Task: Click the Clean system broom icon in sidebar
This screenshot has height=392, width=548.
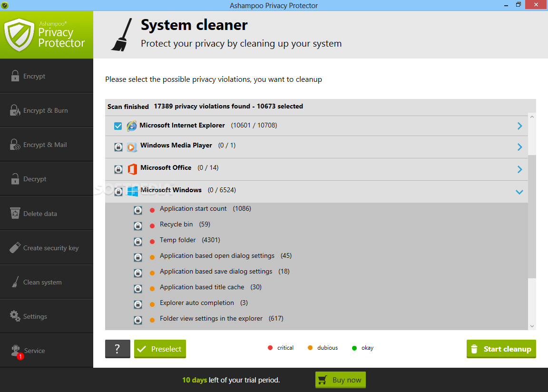Action: 15,282
